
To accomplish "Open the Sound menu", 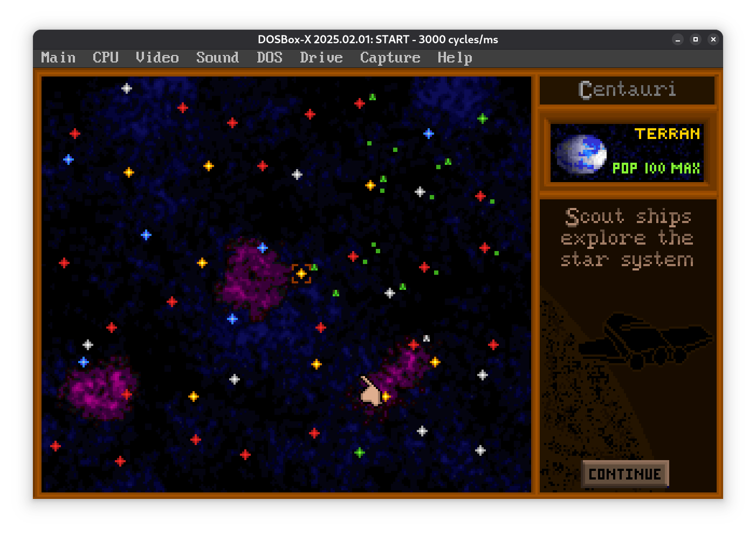I will [x=217, y=58].
